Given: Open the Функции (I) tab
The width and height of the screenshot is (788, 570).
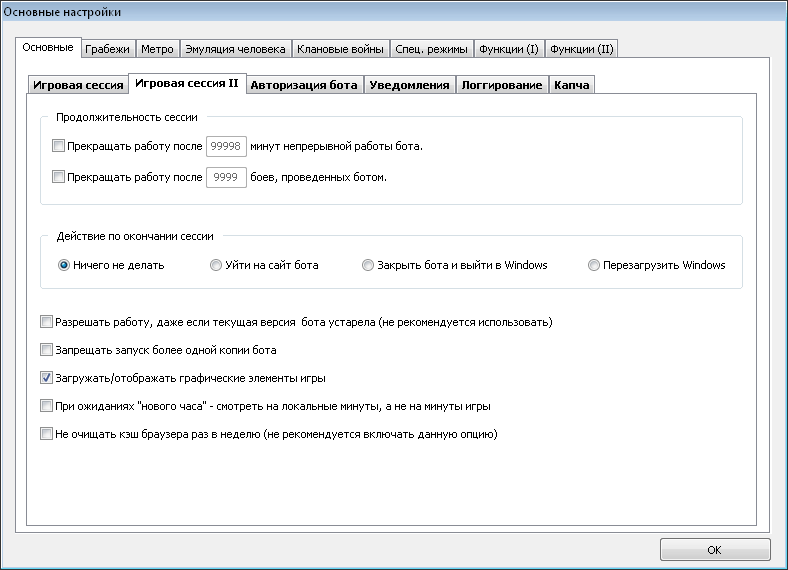Looking at the screenshot, I should pos(509,49).
